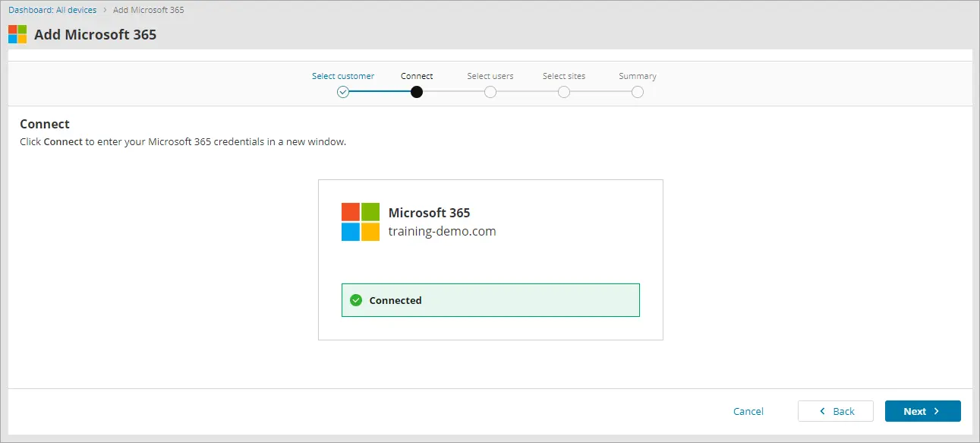Click the Microsoft logo beside page title

click(17, 34)
